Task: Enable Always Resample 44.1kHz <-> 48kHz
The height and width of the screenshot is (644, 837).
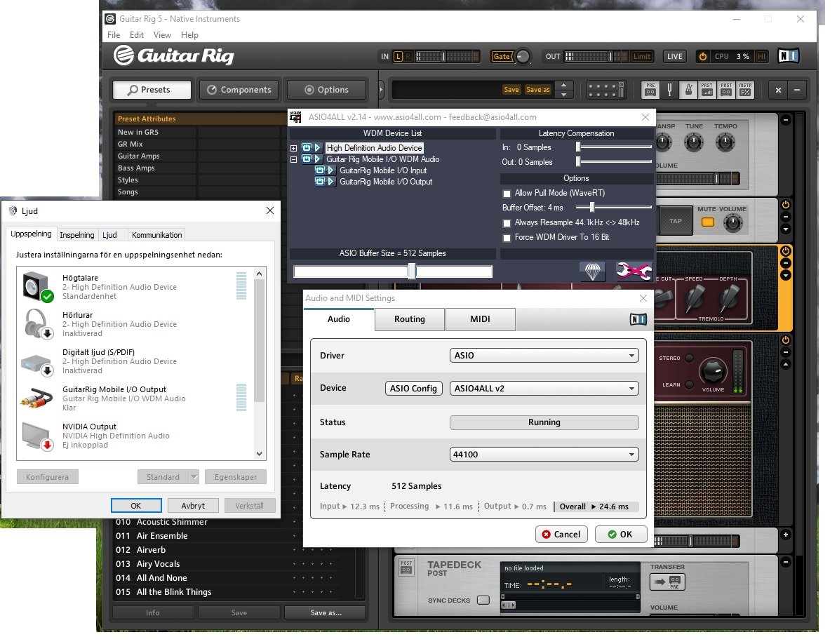Action: pyautogui.click(x=507, y=222)
